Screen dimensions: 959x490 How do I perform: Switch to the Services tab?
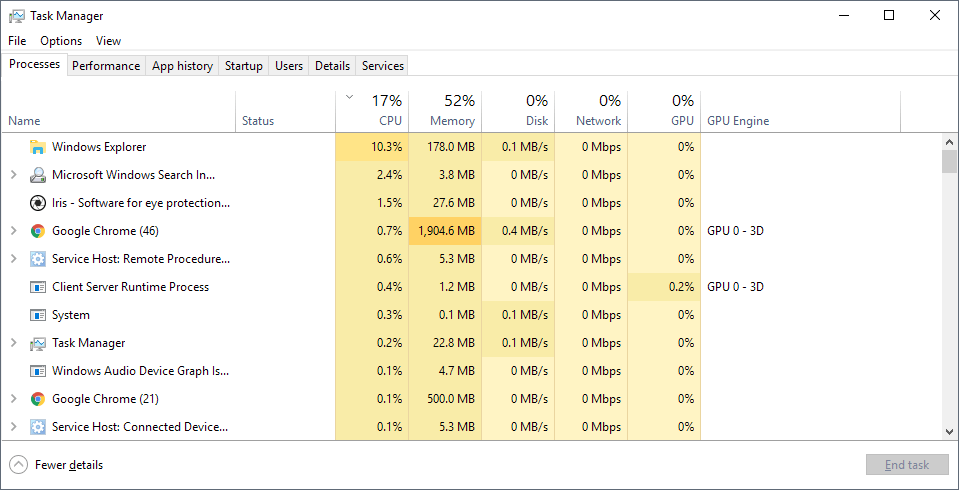coord(382,66)
